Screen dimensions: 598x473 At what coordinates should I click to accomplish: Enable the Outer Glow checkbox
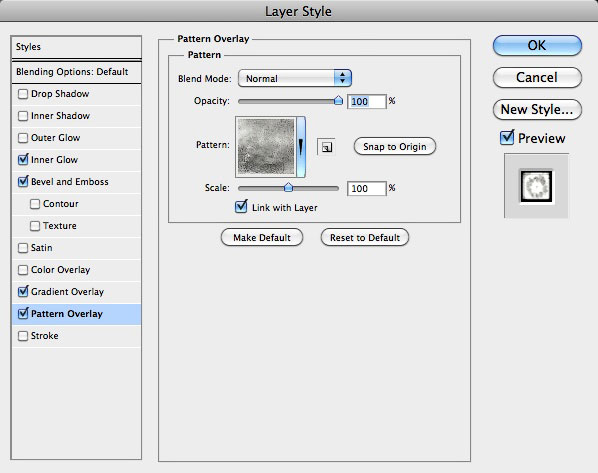pos(23,138)
